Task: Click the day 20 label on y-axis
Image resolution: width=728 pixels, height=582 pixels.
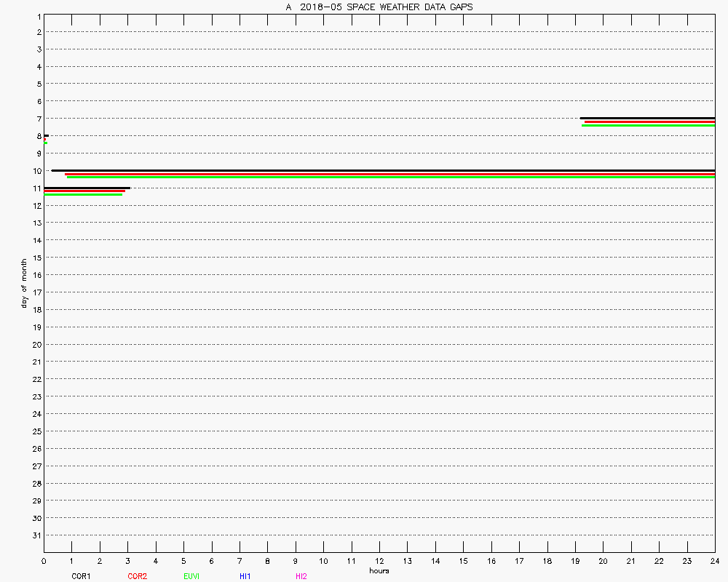Action: click(36, 344)
